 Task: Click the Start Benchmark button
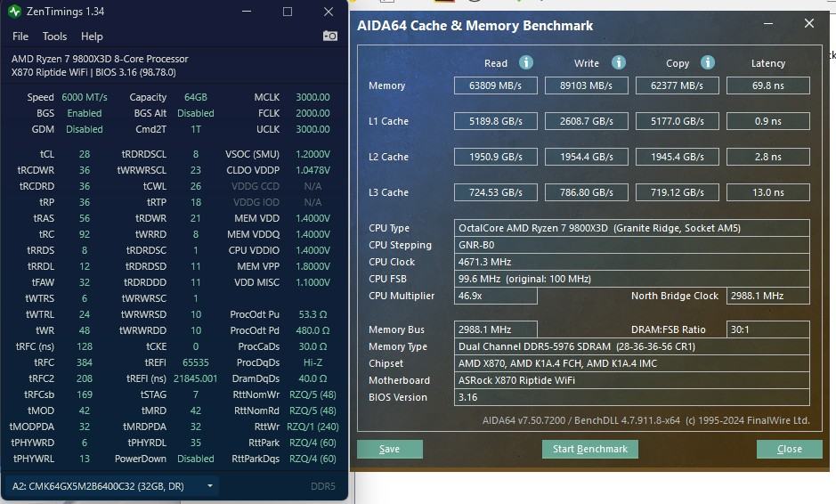point(589,449)
